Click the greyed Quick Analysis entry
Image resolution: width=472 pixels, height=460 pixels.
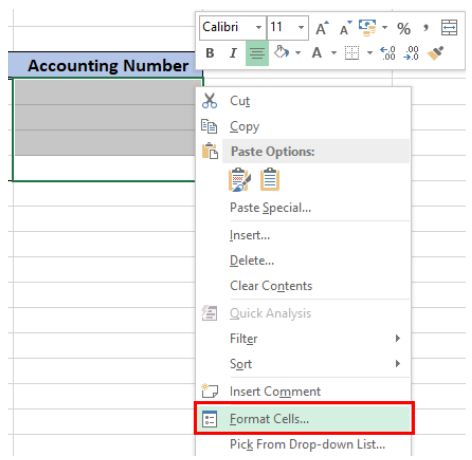(x=303, y=313)
